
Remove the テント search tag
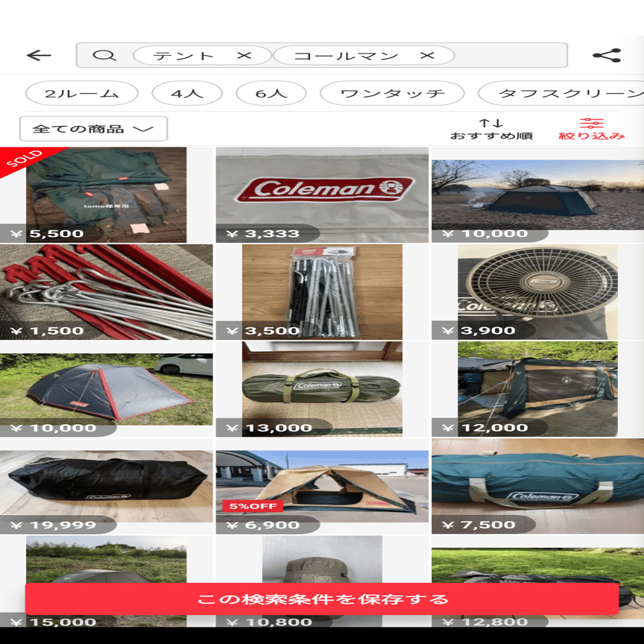[x=244, y=55]
